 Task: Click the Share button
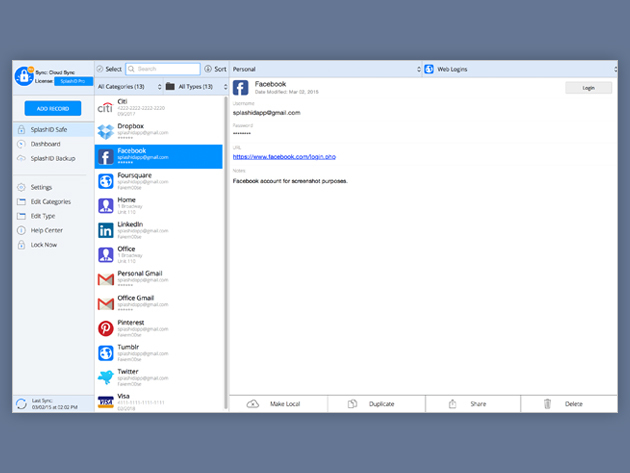[473, 404]
